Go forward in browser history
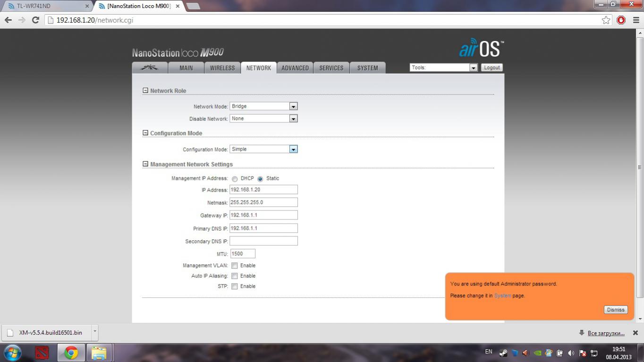 tap(21, 20)
